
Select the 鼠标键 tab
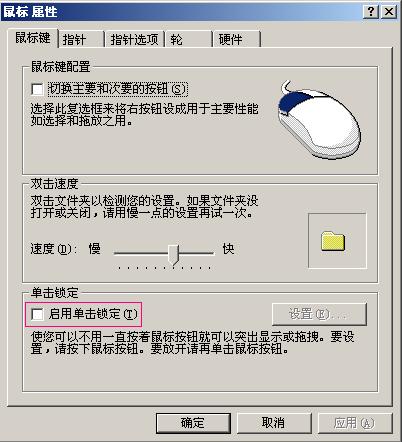coord(33,38)
